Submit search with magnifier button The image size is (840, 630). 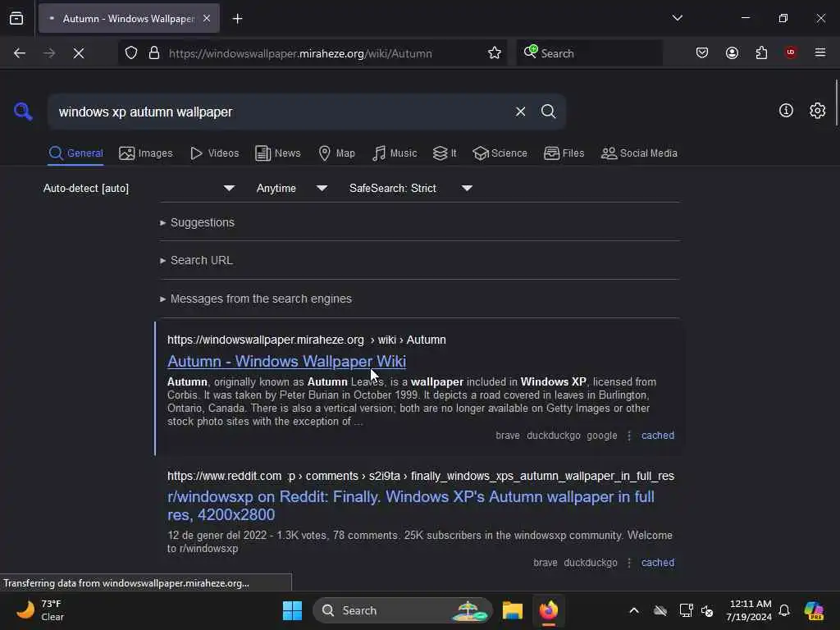[548, 112]
